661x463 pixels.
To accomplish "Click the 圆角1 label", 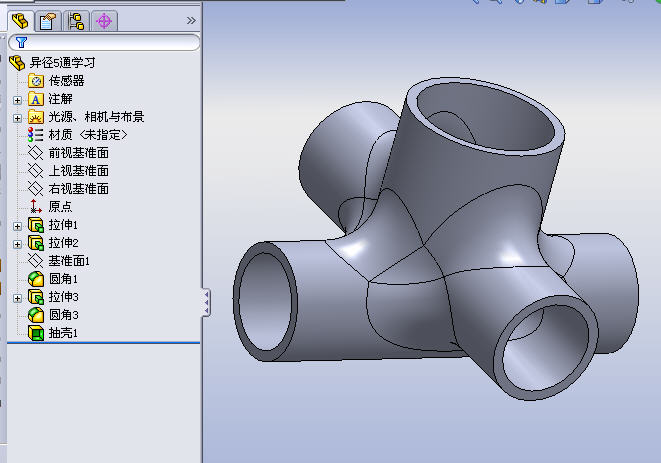I will (63, 279).
